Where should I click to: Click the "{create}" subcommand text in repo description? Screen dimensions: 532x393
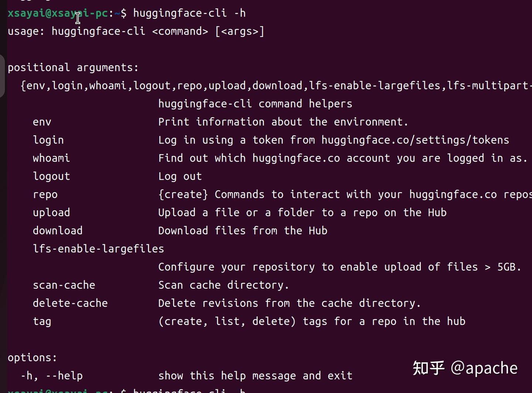click(183, 194)
